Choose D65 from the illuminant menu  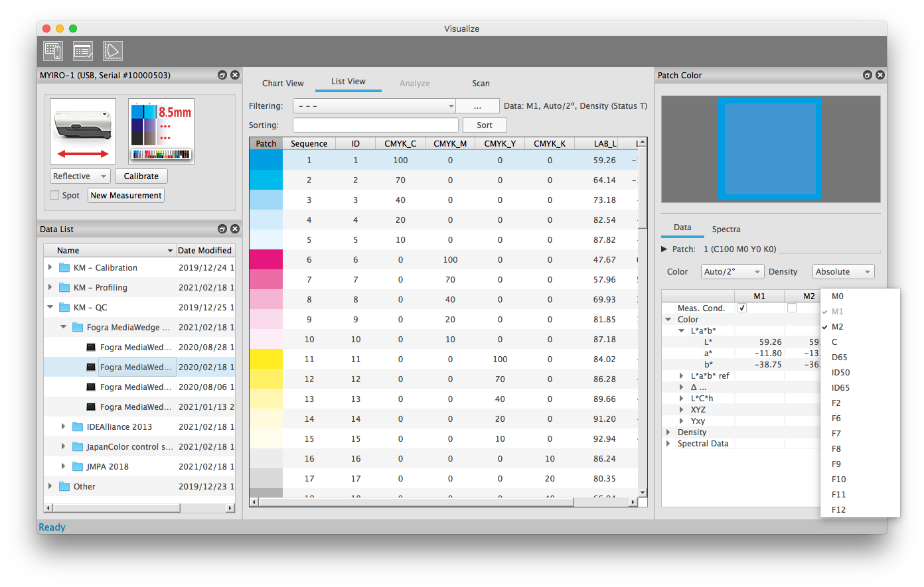click(839, 358)
